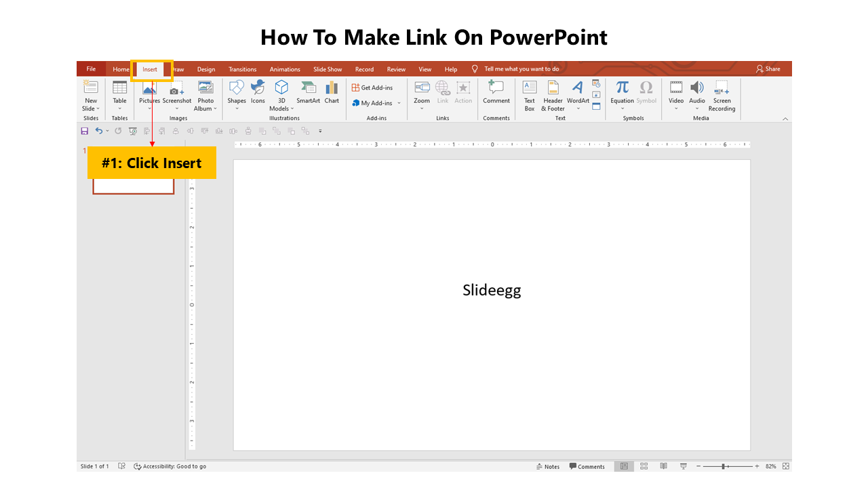Toggle the Comments pane in status bar
The width and height of the screenshot is (868, 488).
point(587,466)
